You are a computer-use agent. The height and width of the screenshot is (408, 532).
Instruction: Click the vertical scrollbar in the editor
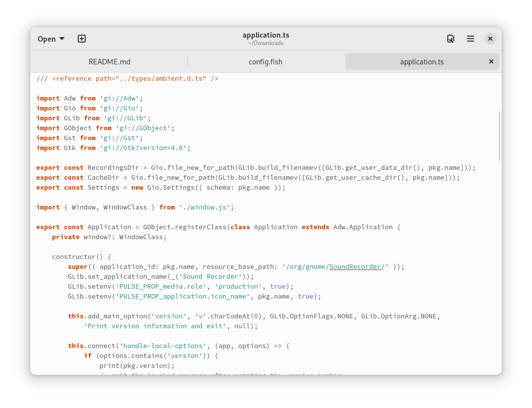coord(499,136)
